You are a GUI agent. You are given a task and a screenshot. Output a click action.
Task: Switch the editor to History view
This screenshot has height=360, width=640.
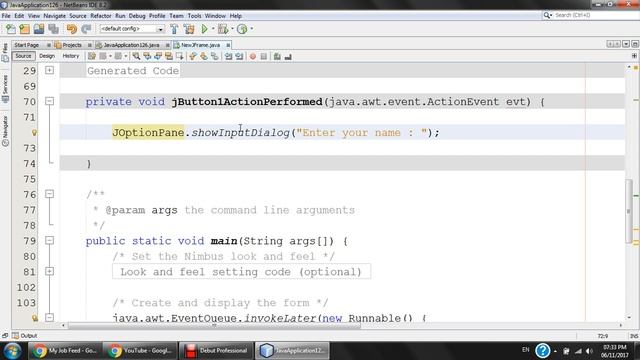pos(71,56)
